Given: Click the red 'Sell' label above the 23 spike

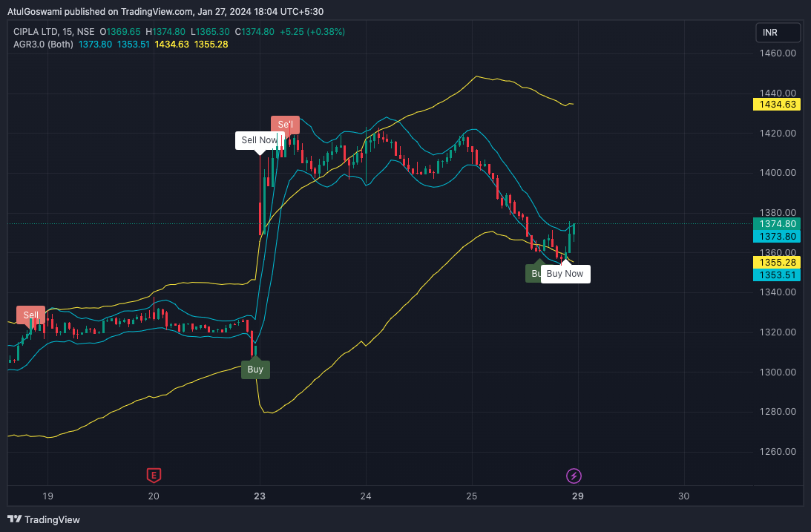Looking at the screenshot, I should tap(286, 124).
